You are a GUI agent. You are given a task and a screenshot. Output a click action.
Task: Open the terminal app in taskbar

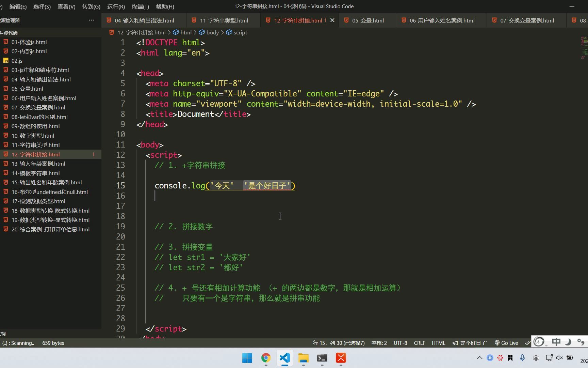(322, 358)
